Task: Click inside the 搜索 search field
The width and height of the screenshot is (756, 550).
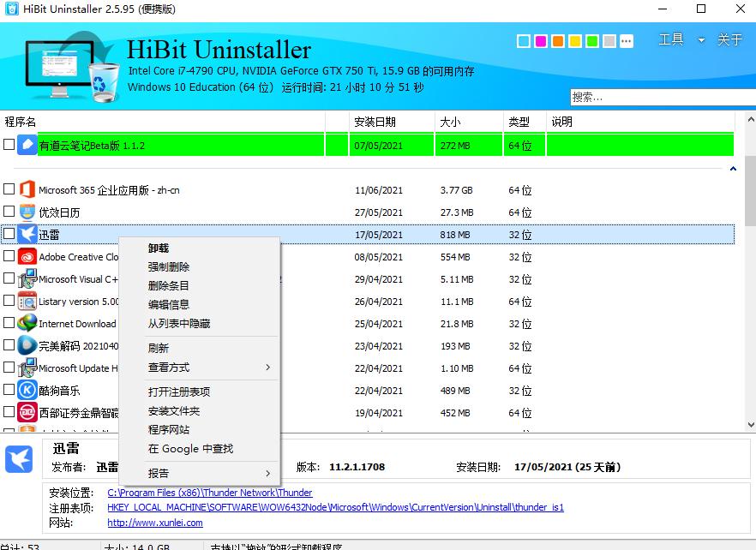Action: [x=660, y=97]
